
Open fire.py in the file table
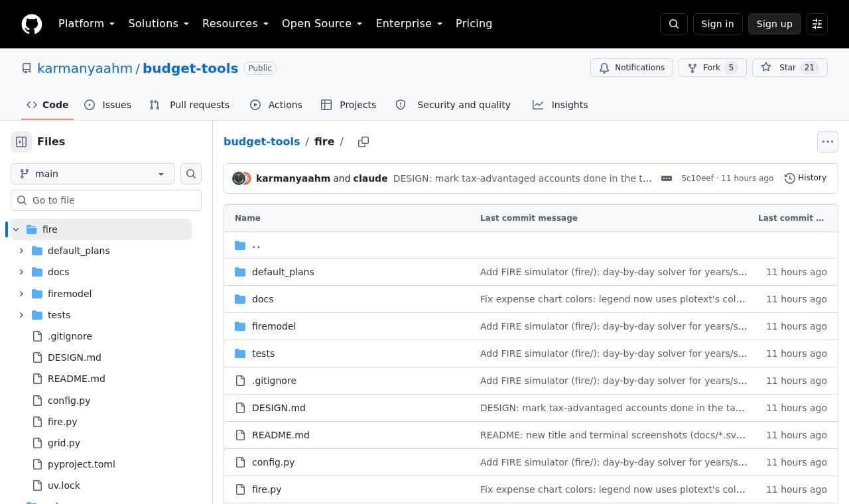click(x=267, y=489)
